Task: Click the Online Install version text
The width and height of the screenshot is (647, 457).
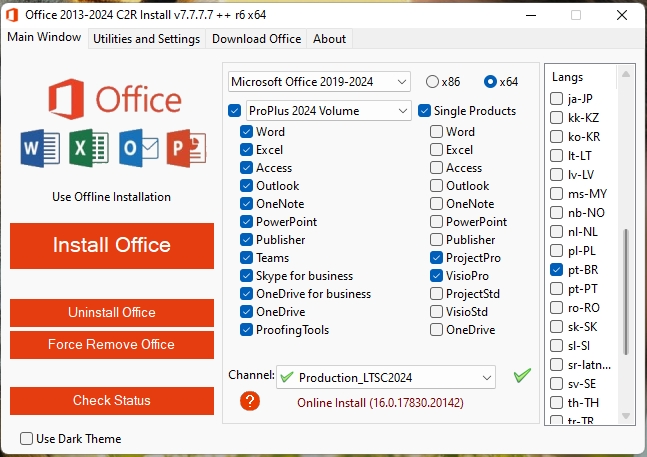Action: coord(380,403)
